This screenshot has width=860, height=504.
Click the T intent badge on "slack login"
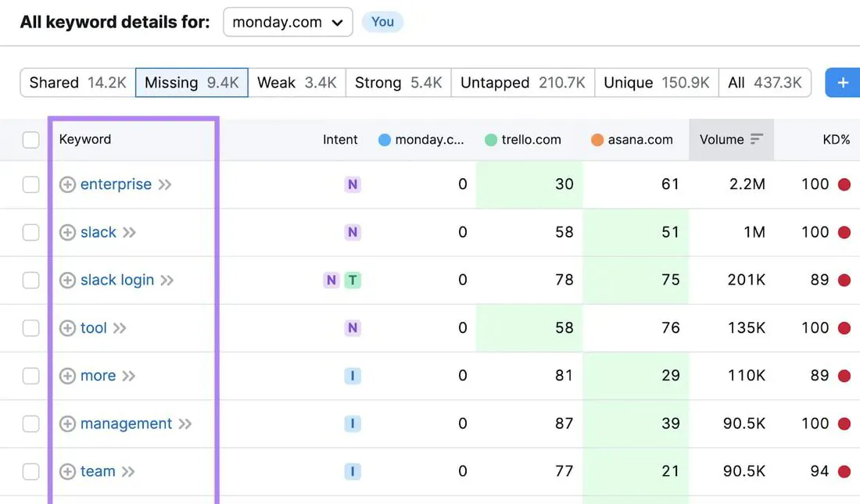(x=353, y=280)
